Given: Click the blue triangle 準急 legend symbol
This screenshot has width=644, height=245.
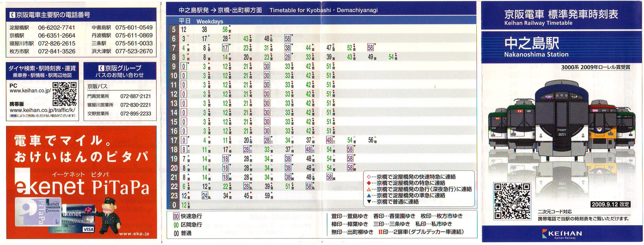Looking at the screenshot, I should click(x=369, y=195).
